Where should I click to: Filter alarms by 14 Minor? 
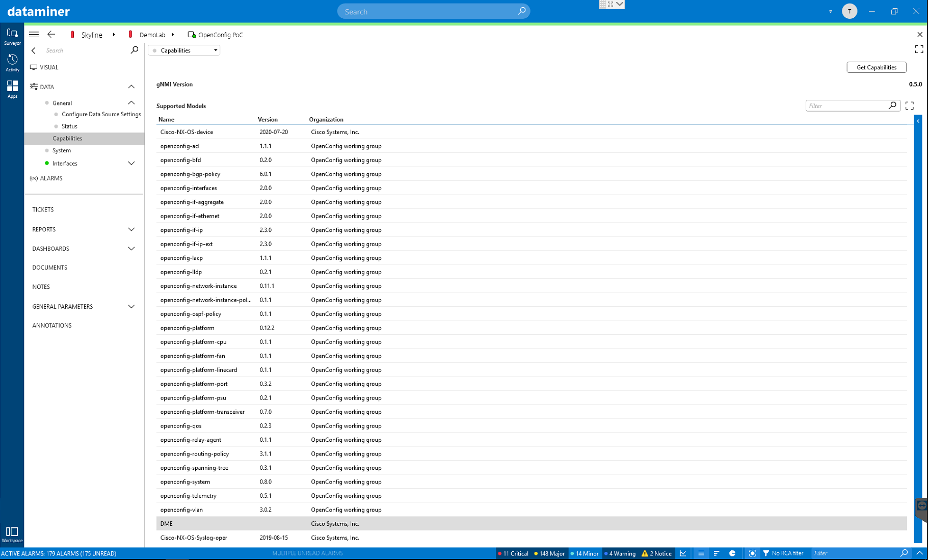pos(584,553)
